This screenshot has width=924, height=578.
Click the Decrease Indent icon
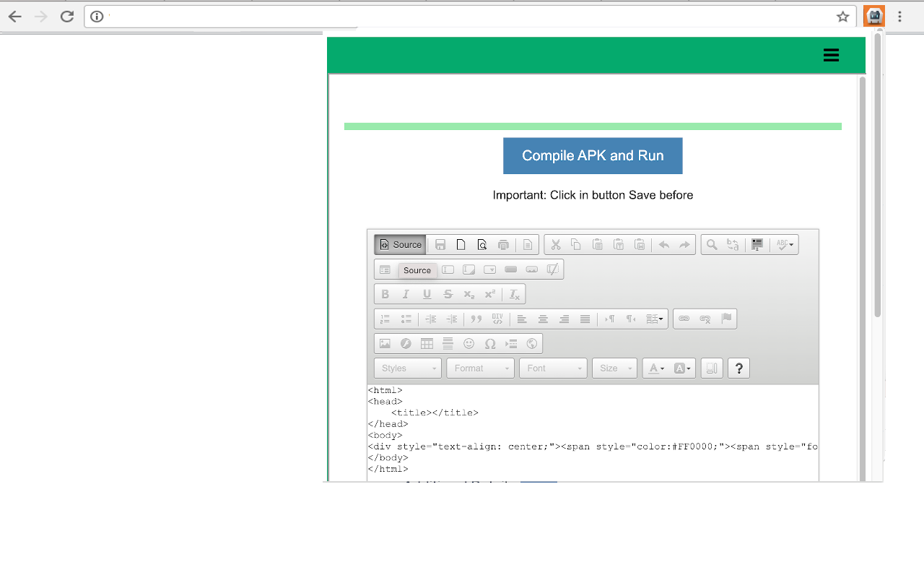click(431, 319)
